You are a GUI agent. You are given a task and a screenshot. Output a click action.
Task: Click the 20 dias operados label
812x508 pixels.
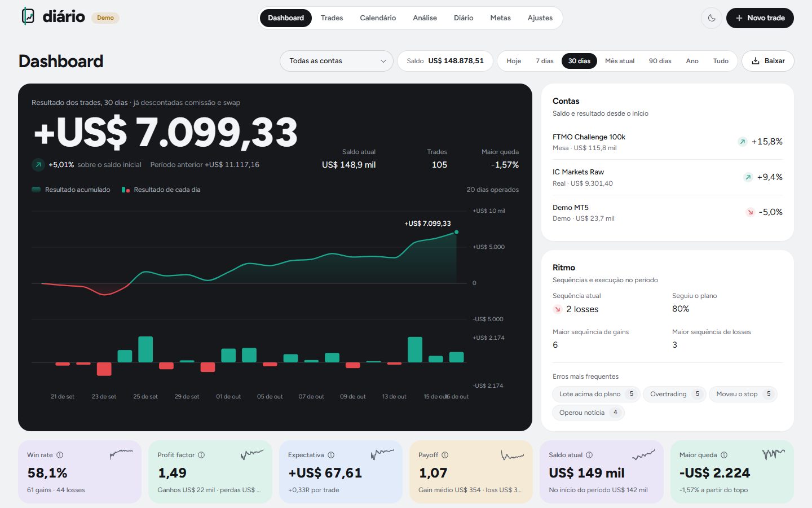point(493,190)
